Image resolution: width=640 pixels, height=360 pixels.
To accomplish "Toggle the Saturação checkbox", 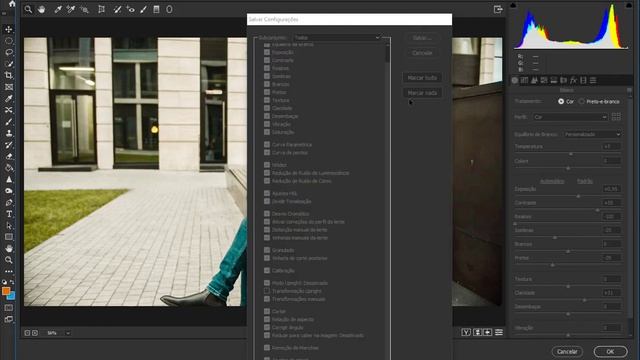I will 267,132.
